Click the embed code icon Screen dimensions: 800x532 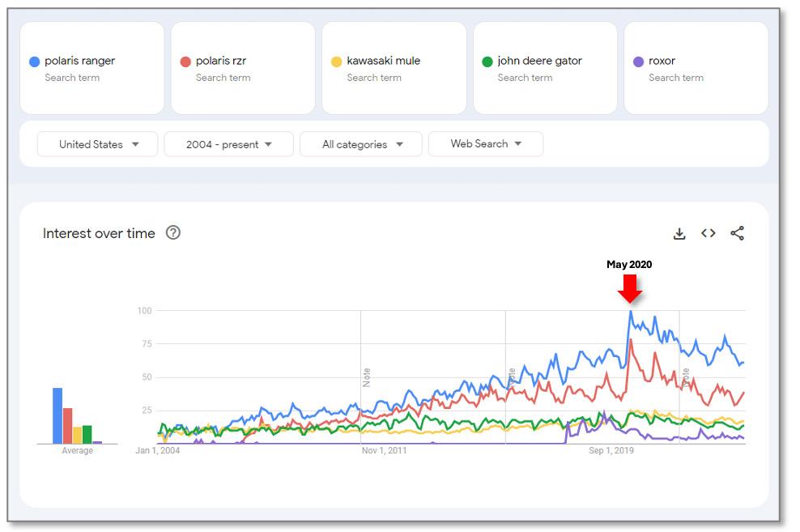click(x=709, y=233)
